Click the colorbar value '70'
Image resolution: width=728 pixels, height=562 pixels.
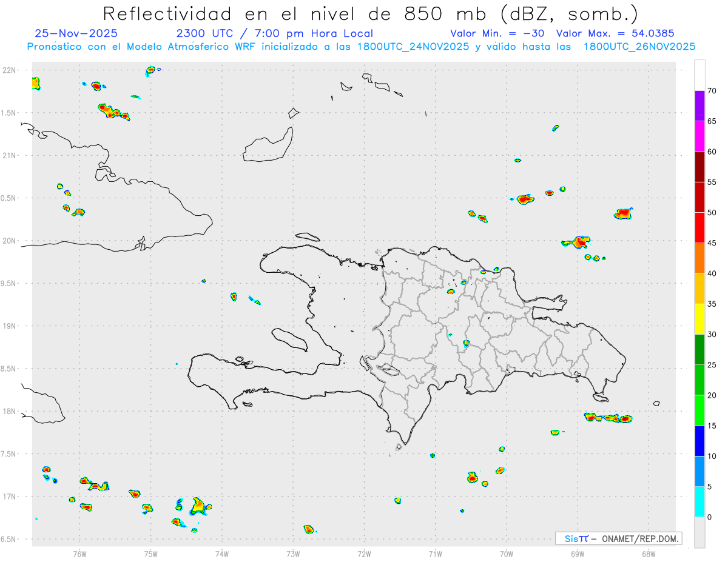tap(712, 91)
